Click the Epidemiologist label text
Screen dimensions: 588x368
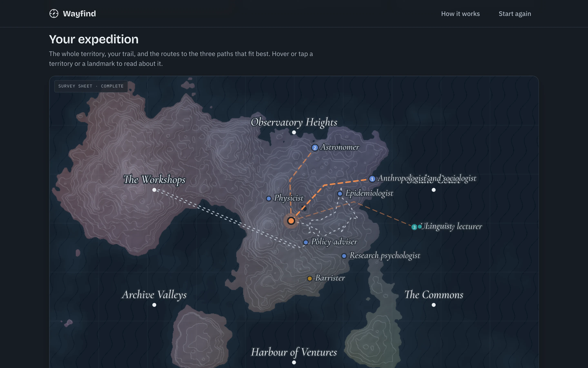(369, 193)
